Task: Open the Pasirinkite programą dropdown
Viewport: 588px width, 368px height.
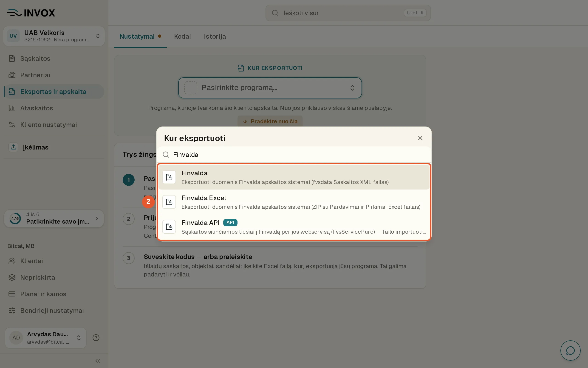Action: click(x=270, y=88)
